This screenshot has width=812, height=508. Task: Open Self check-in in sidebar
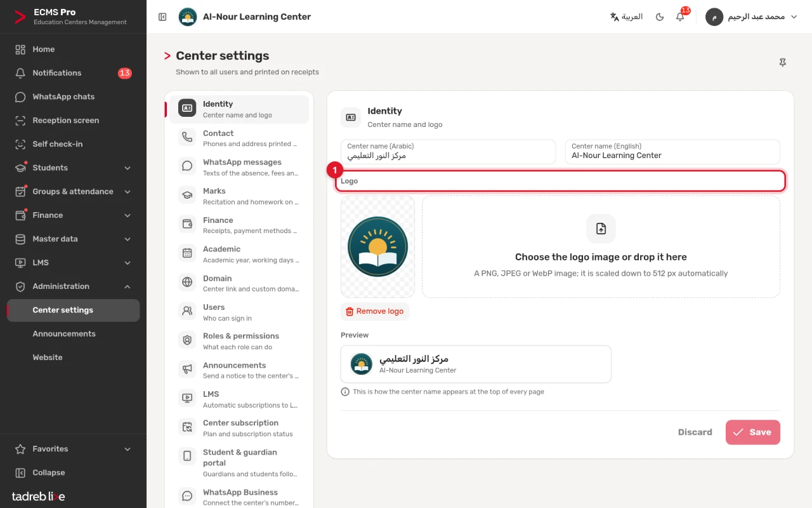pyautogui.click(x=73, y=144)
